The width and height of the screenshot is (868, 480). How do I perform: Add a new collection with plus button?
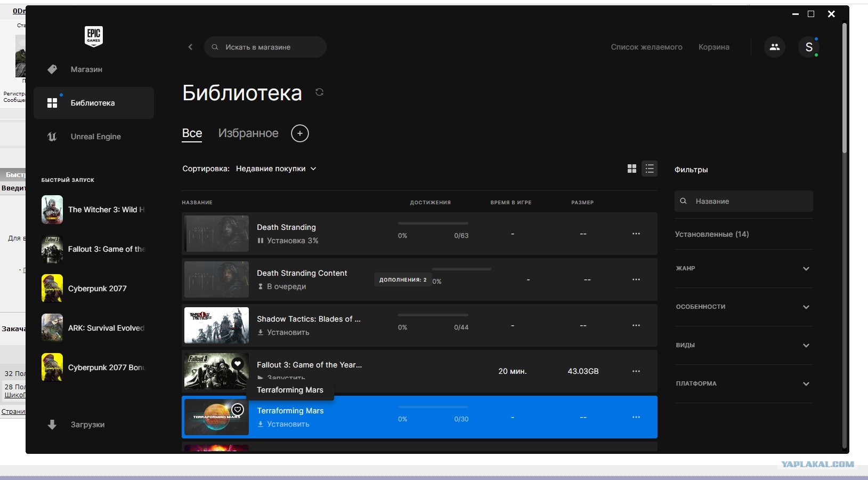[x=300, y=133]
